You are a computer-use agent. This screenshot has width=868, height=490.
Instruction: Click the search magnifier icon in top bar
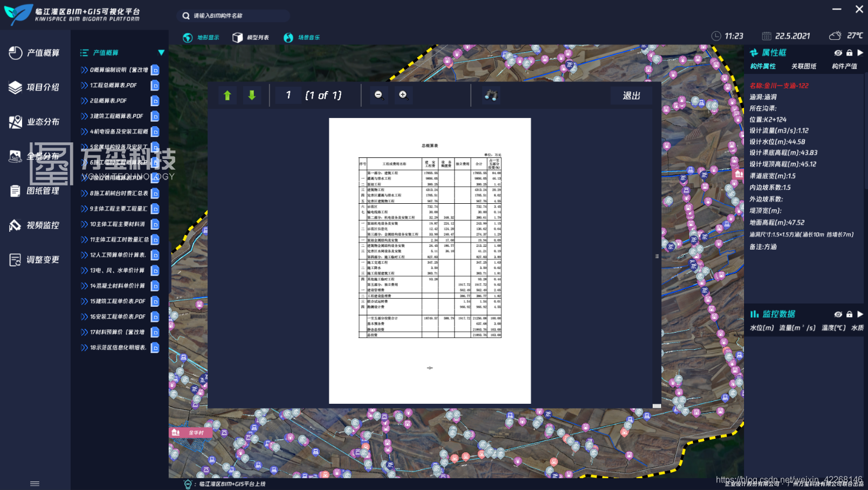point(186,16)
